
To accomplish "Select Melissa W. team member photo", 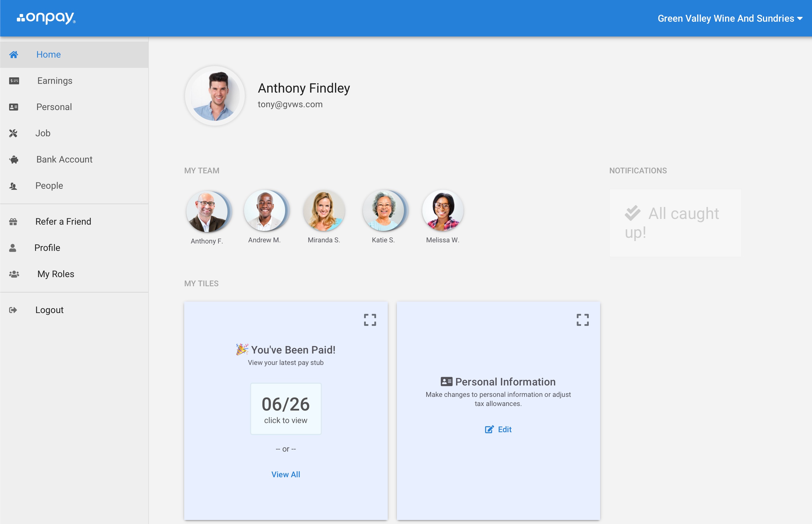I will (442, 211).
